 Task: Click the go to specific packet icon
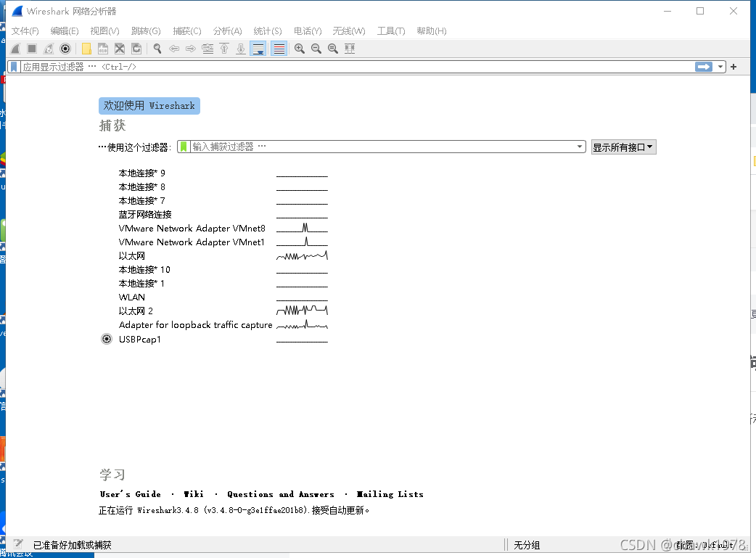click(208, 49)
